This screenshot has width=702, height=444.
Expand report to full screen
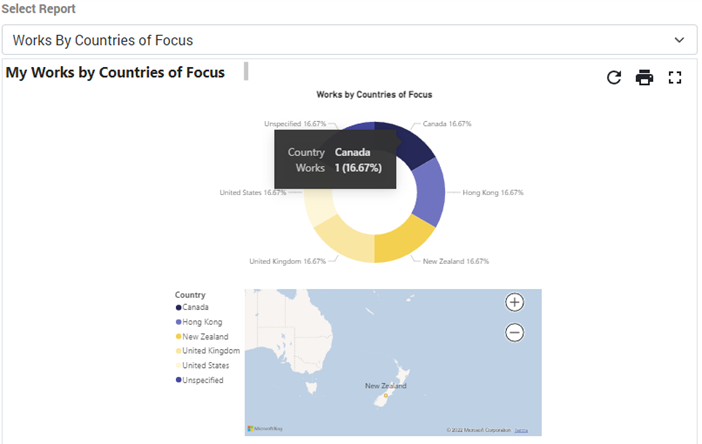pos(675,78)
